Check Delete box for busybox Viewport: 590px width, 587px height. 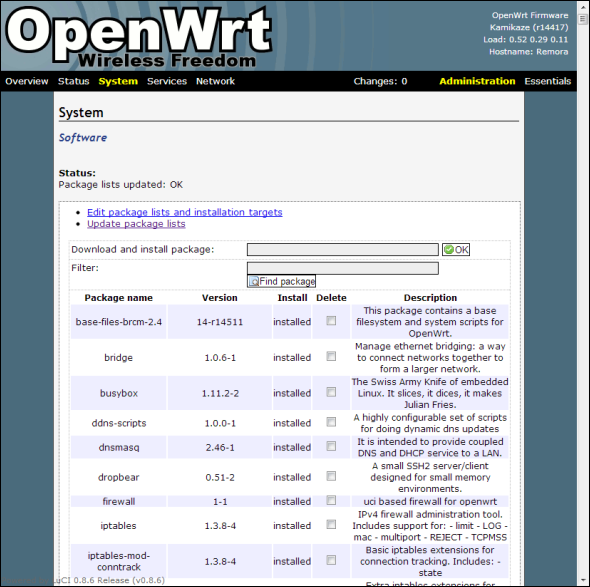click(x=331, y=392)
